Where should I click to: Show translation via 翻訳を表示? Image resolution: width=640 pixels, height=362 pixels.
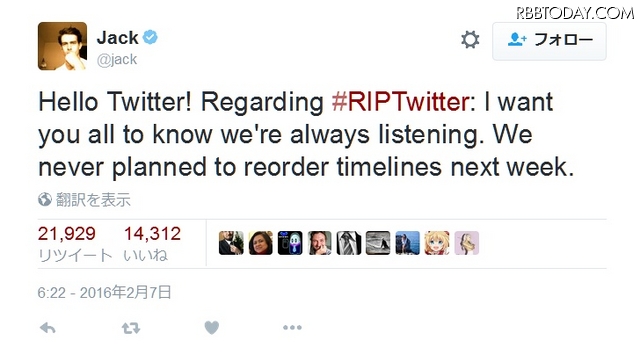(x=93, y=200)
